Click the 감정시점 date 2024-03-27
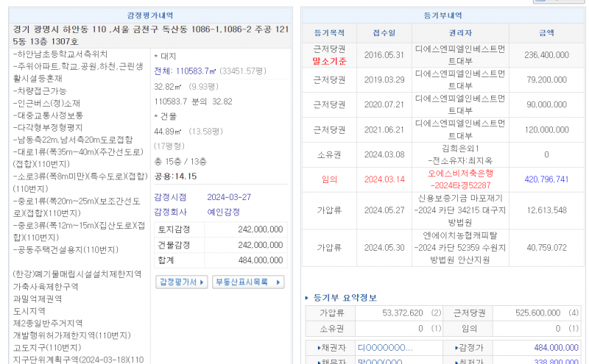The height and width of the screenshot is (364, 589). (229, 197)
